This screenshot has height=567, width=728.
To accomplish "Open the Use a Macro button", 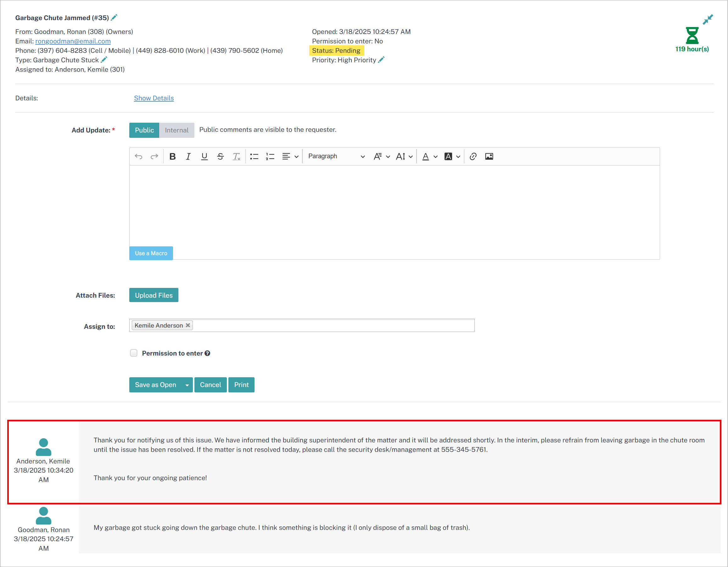I will tap(151, 253).
